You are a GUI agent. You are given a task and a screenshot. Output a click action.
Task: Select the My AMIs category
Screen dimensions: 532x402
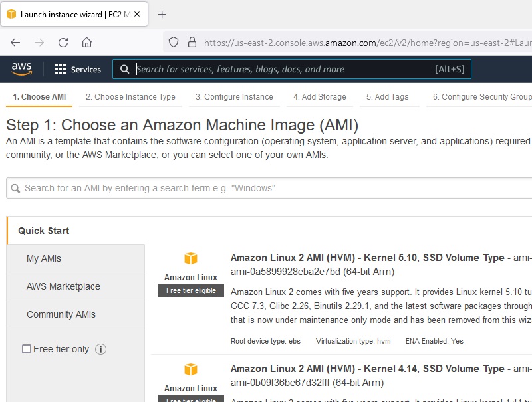44,258
